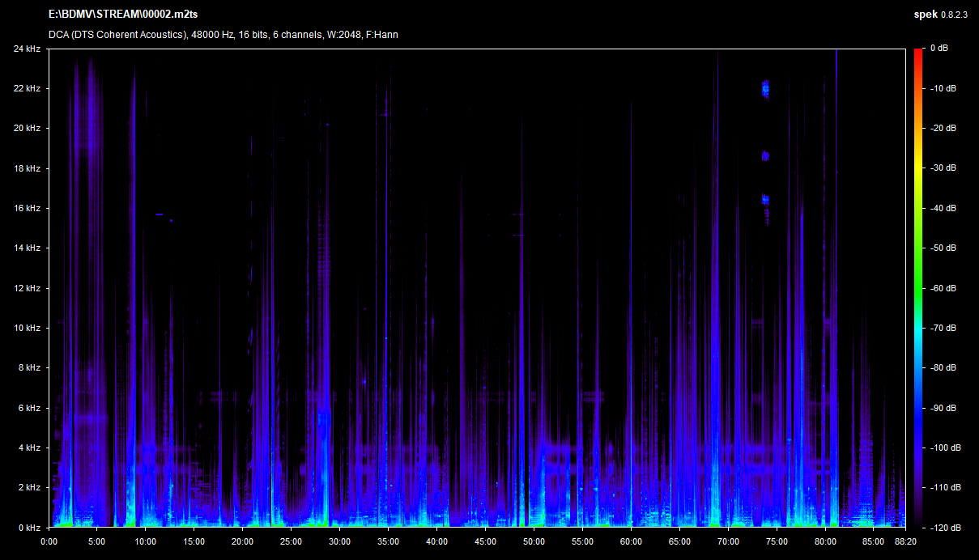Click the bright blue blob near 22 kHz
979x560 pixels.
tap(765, 88)
